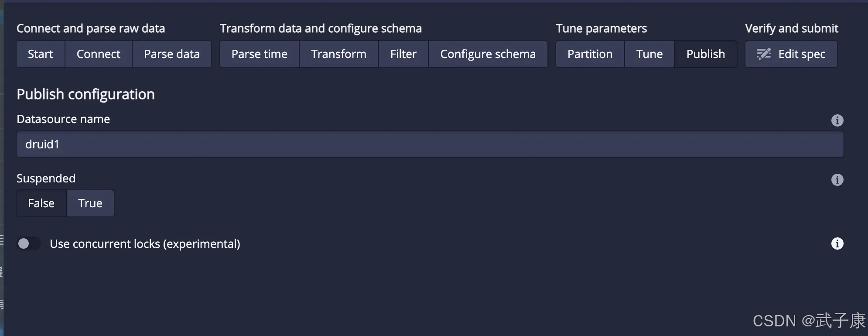
Task: Click the Edit spec pencil icon
Action: 763,54
